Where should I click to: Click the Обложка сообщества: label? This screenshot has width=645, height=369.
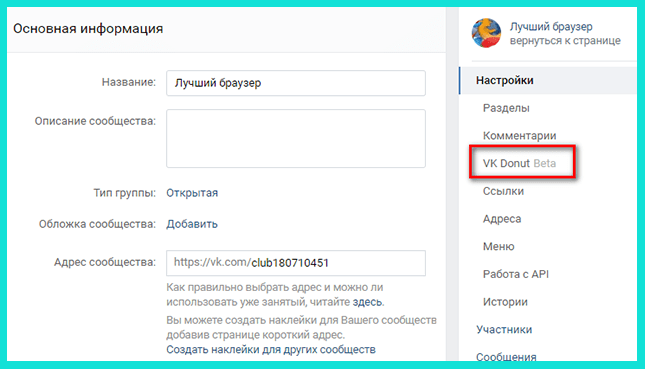click(x=97, y=224)
